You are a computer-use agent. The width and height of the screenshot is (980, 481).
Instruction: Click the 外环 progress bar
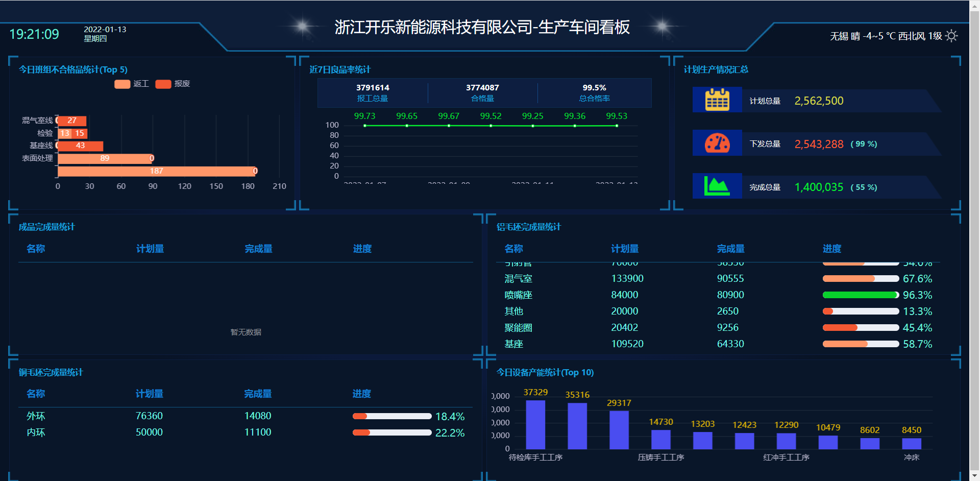tap(392, 416)
